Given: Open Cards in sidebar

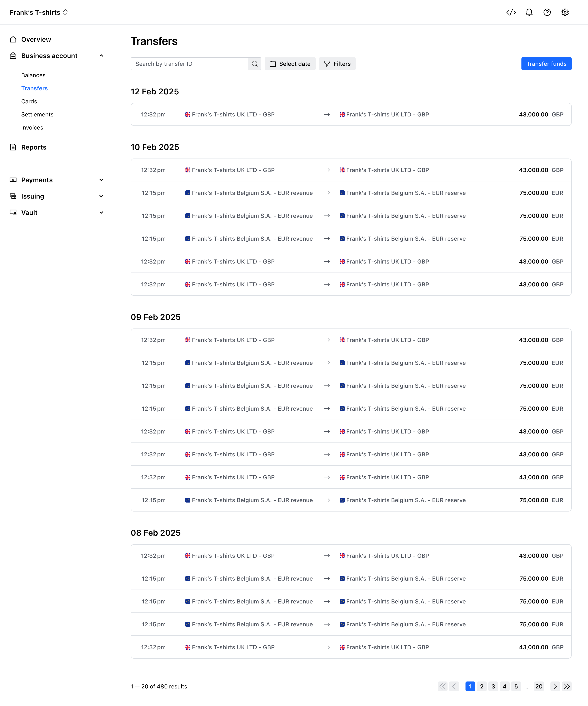Looking at the screenshot, I should [x=29, y=102].
